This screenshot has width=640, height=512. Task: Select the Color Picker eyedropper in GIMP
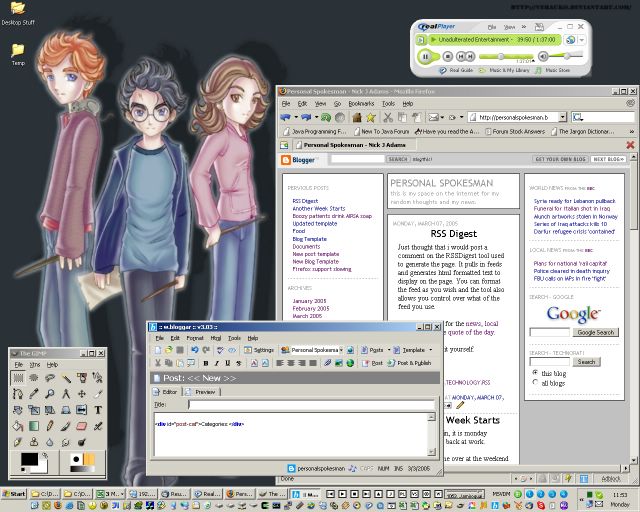(x=34, y=394)
